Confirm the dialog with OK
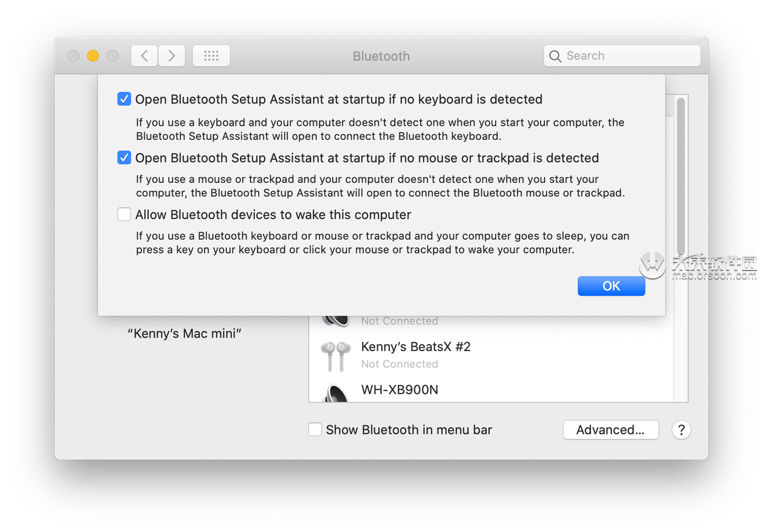The image size is (763, 532). (x=611, y=286)
